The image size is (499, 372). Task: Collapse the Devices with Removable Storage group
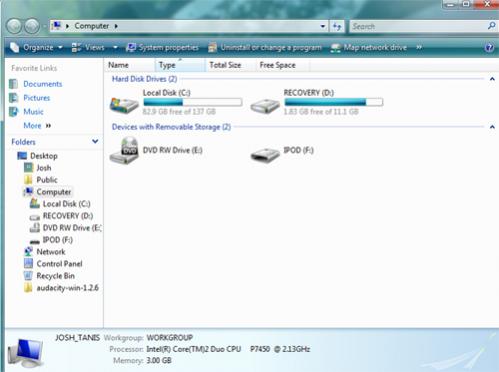tap(492, 127)
